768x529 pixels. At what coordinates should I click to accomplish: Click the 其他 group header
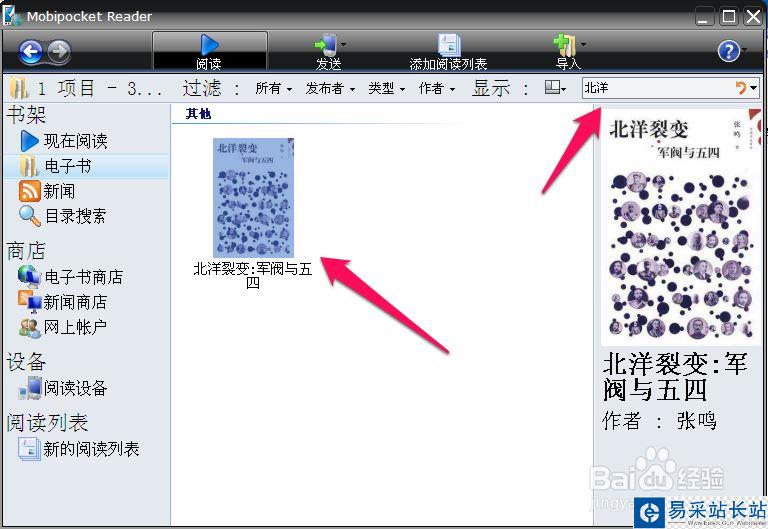pos(198,114)
